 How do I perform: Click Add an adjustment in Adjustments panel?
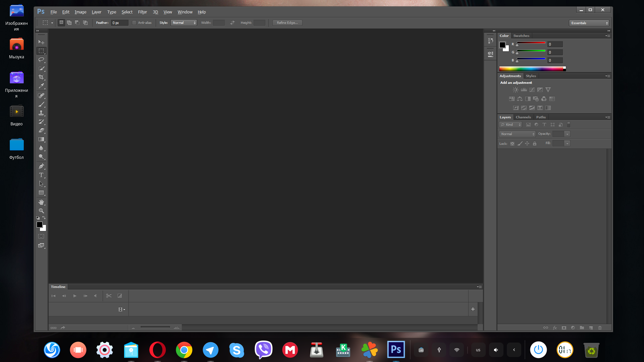[516, 83]
